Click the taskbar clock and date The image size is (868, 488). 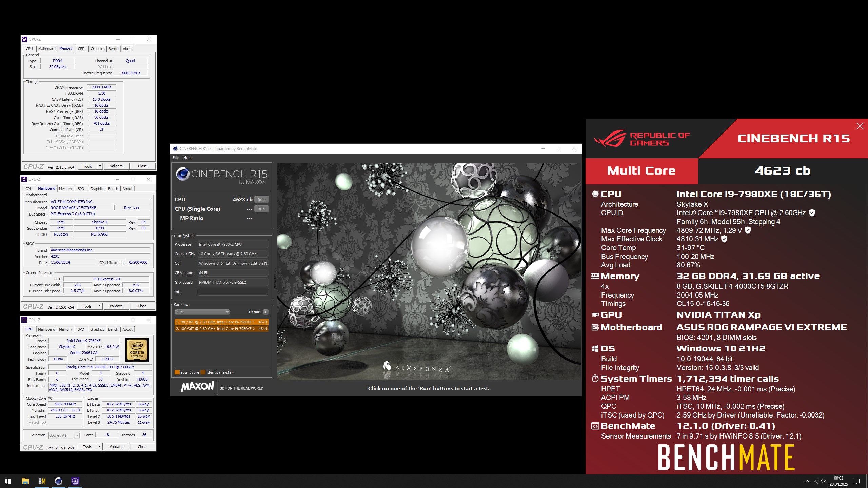click(839, 481)
